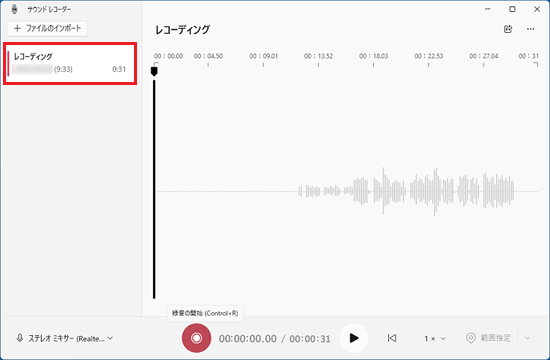
Task: Close the Sound Recorder window
Action: coord(537,9)
